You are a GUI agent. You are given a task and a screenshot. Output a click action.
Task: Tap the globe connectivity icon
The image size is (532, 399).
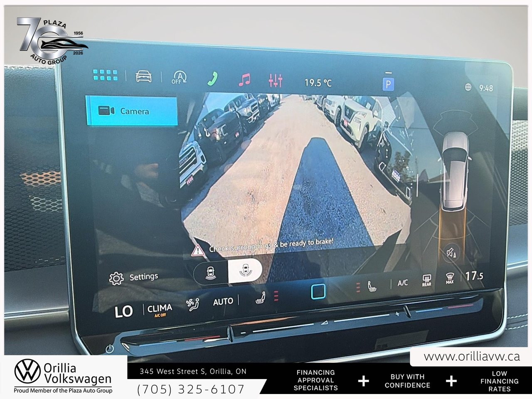coord(468,87)
